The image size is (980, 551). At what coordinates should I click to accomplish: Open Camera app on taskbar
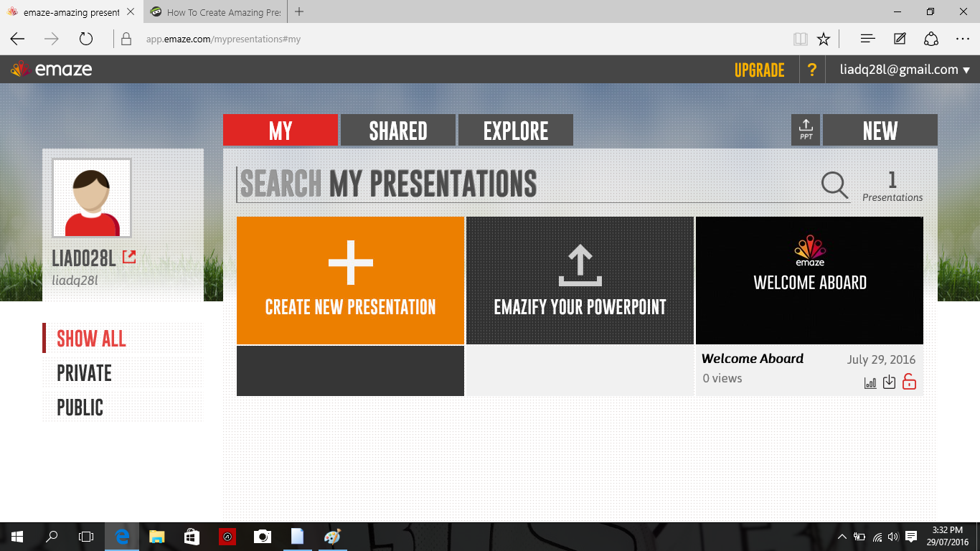(262, 537)
